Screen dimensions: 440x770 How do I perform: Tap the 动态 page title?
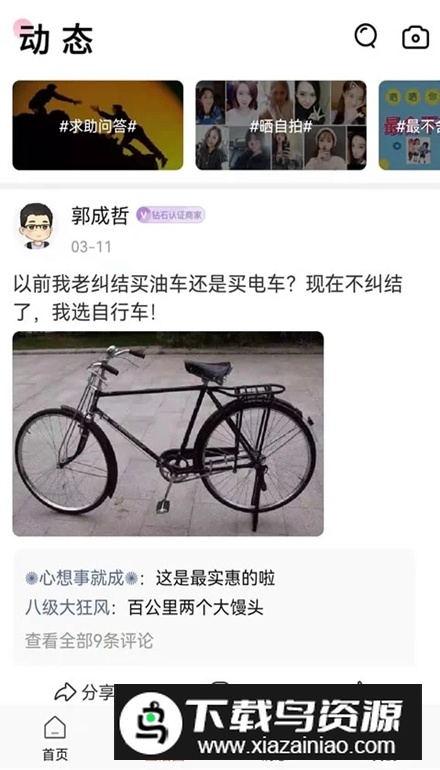[x=56, y=38]
